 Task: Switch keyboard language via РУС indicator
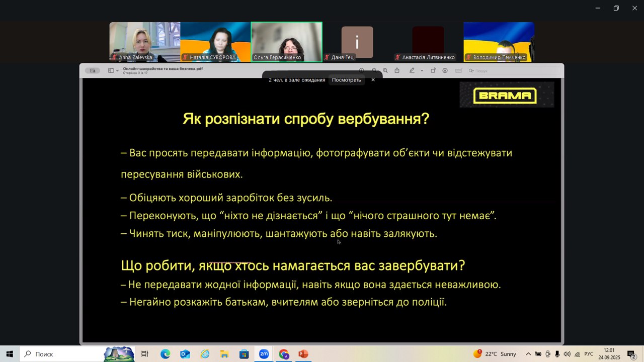589,354
